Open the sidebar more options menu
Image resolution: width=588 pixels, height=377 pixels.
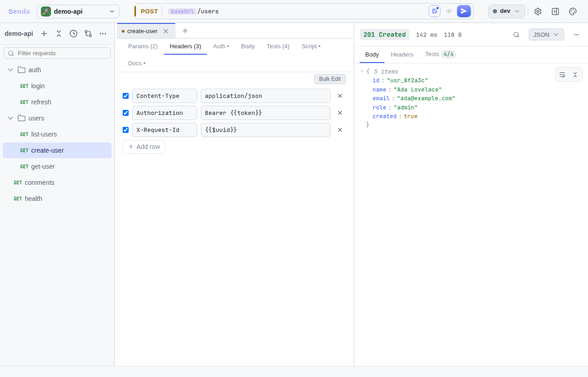tap(103, 34)
